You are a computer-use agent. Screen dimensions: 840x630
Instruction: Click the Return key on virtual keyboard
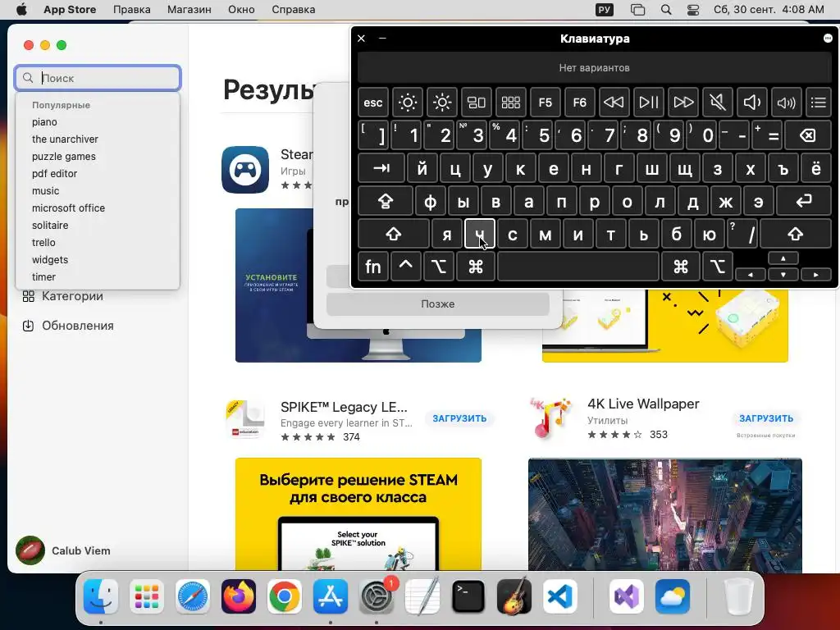(804, 202)
